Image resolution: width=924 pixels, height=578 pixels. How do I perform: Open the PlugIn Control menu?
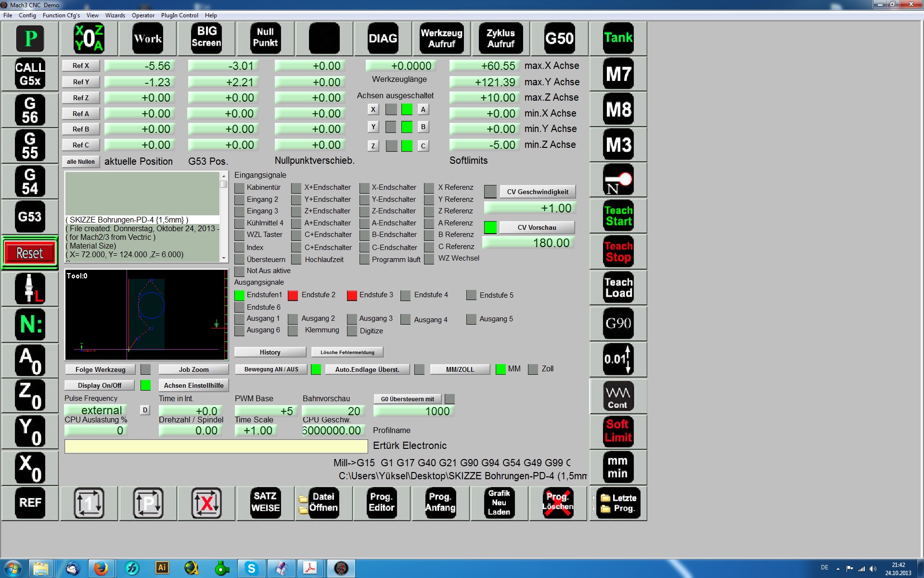[x=180, y=15]
